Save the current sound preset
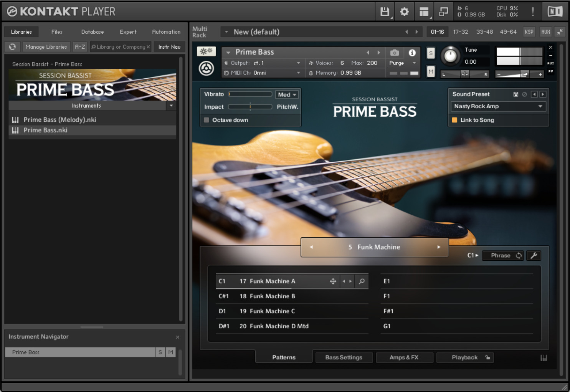The image size is (570, 392). click(515, 94)
